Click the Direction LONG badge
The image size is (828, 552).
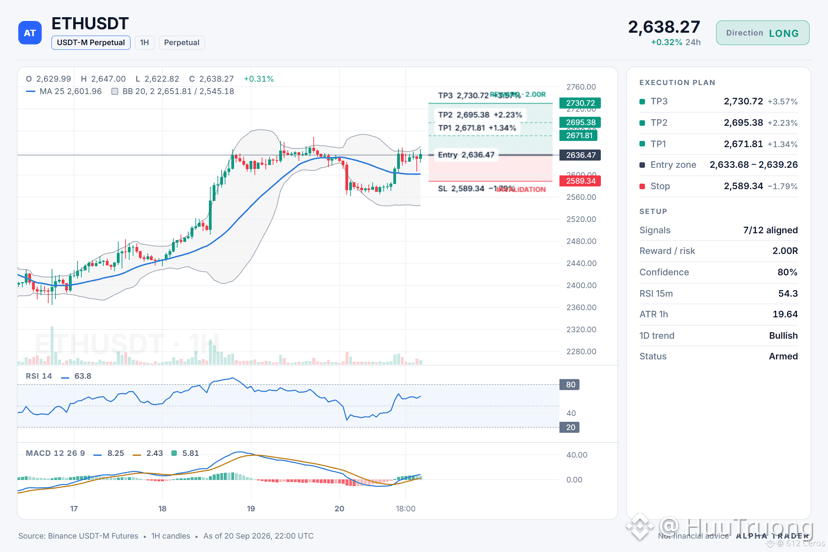click(763, 33)
